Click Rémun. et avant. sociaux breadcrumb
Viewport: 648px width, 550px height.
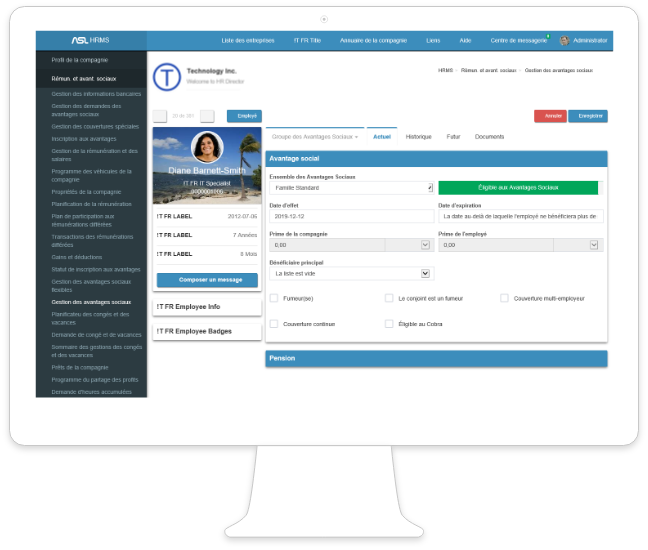[x=488, y=70]
